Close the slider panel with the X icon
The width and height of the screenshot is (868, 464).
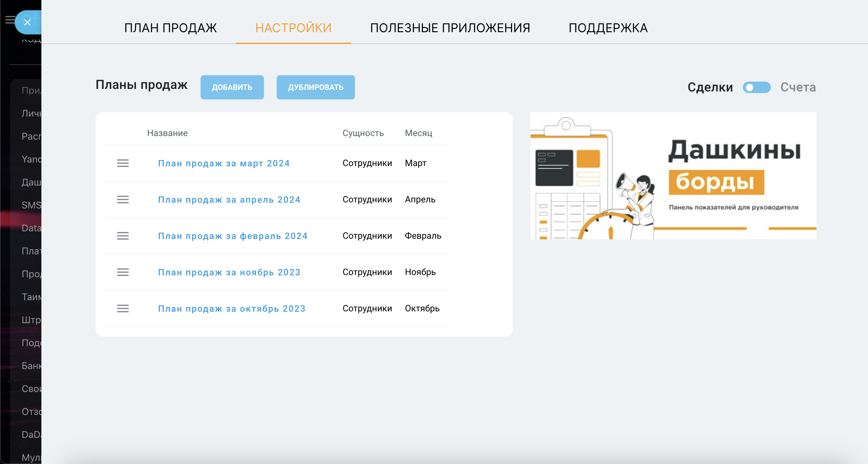[27, 22]
